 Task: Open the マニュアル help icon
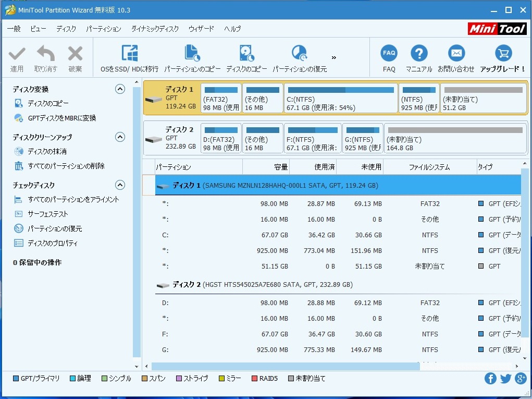(419, 54)
